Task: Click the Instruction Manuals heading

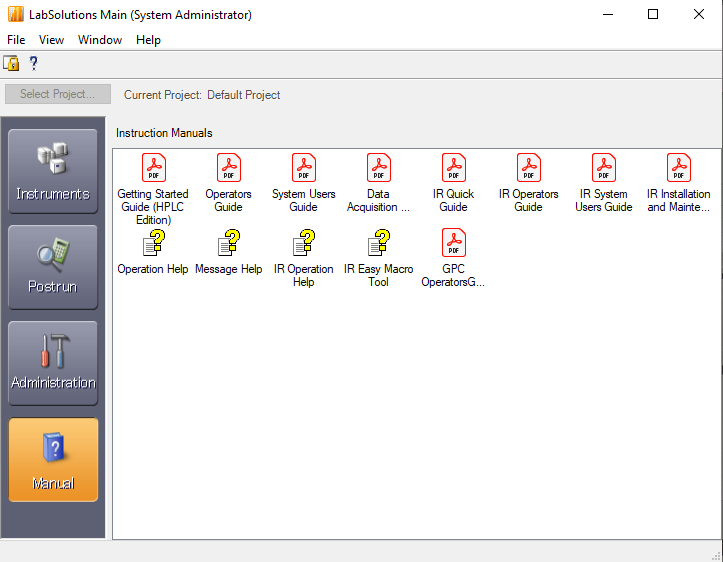Action: pyautogui.click(x=164, y=133)
